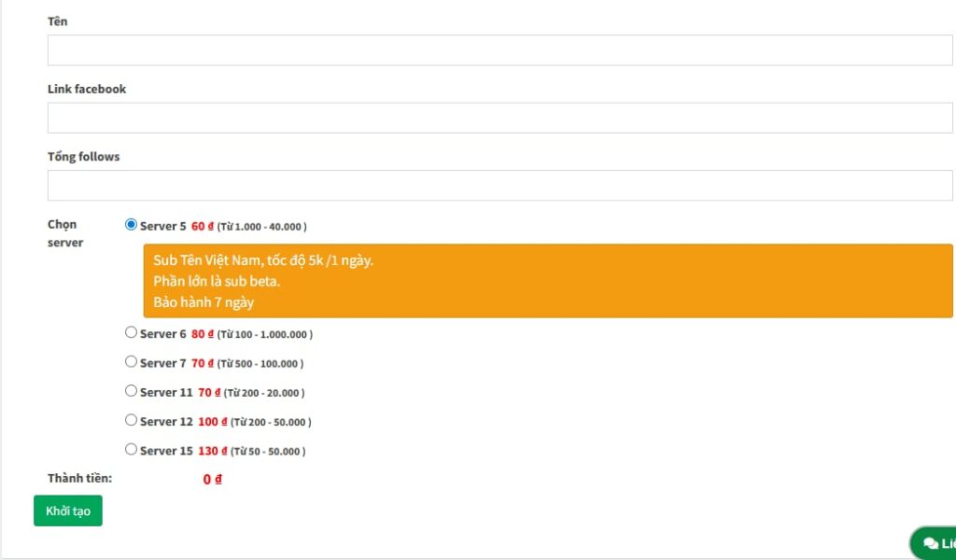
Task: Click the orange Server 5 description box
Action: pyautogui.click(x=547, y=281)
